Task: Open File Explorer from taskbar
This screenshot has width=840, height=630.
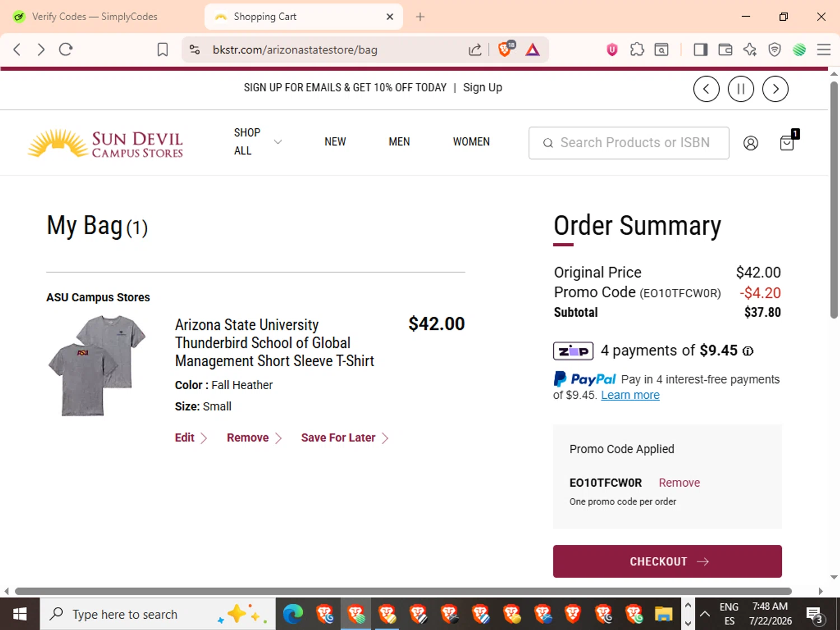Action: tap(664, 614)
